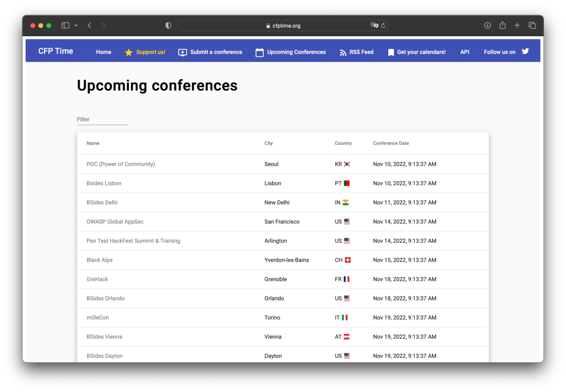Open the API link
The height and width of the screenshot is (392, 566).
464,52
